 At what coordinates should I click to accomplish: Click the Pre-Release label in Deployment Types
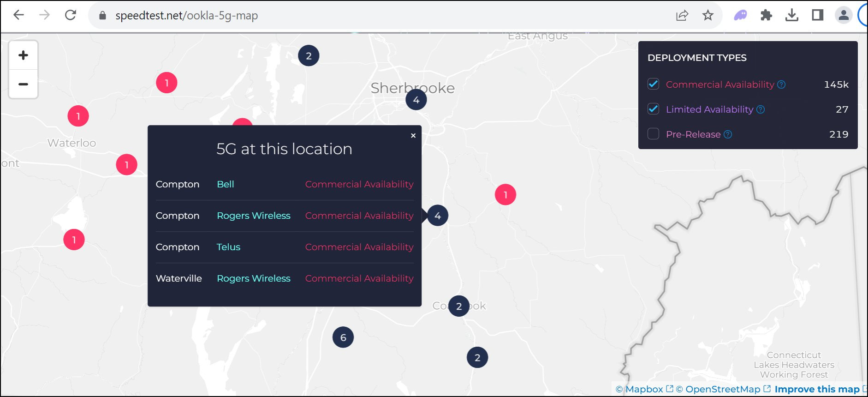[693, 134]
